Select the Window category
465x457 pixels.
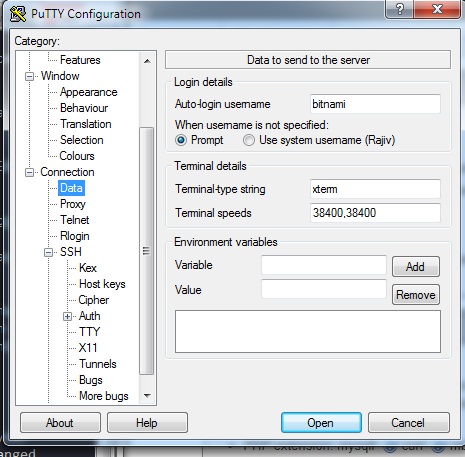(x=60, y=76)
